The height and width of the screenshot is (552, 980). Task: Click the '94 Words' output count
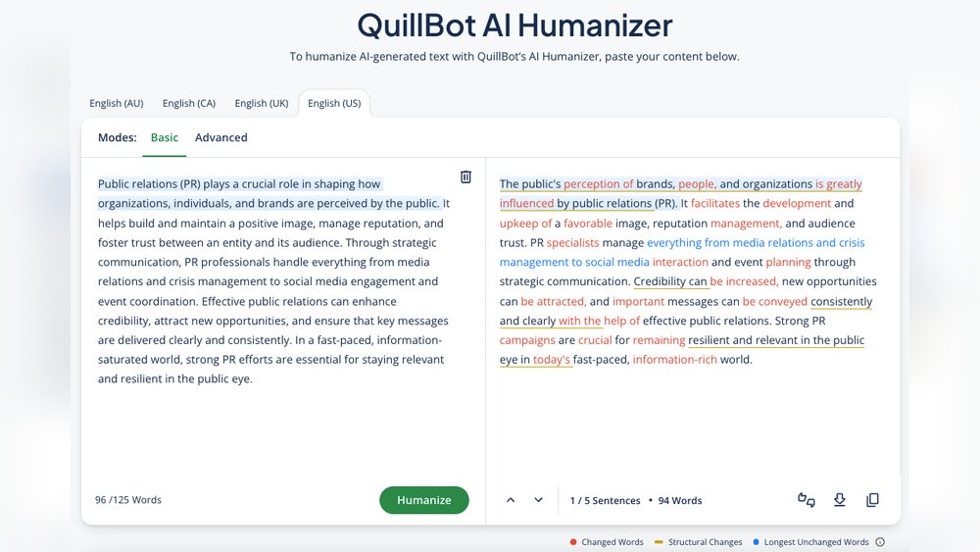(x=680, y=501)
